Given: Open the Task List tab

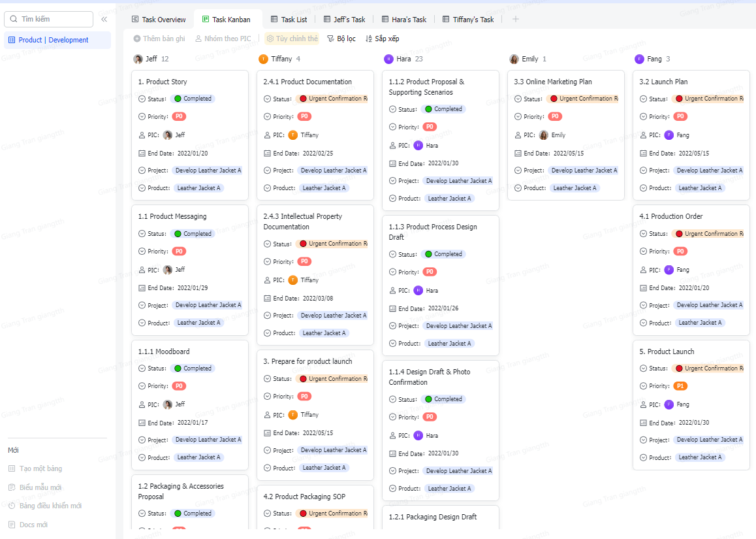Looking at the screenshot, I should pos(289,20).
